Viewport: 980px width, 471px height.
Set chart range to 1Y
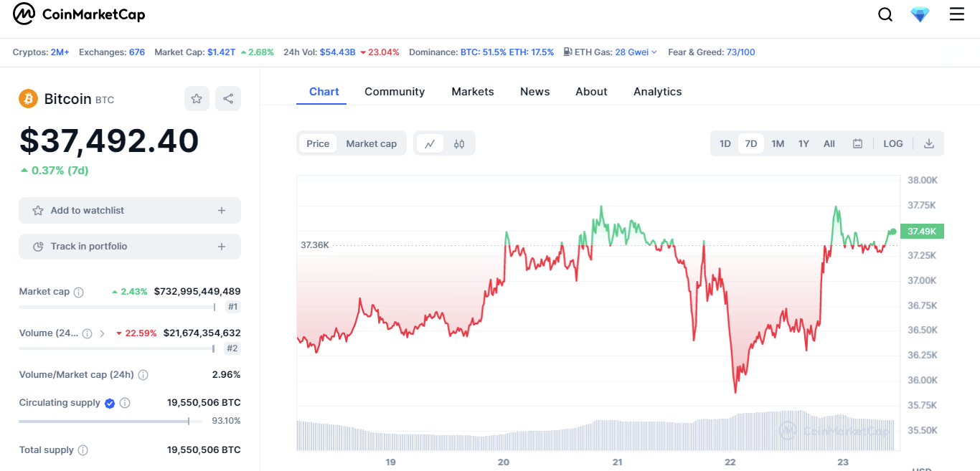click(804, 143)
